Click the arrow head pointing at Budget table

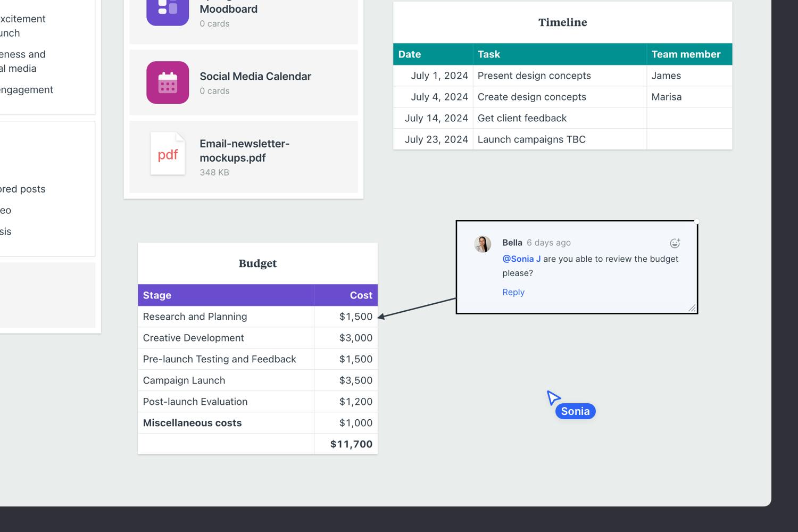point(381,317)
